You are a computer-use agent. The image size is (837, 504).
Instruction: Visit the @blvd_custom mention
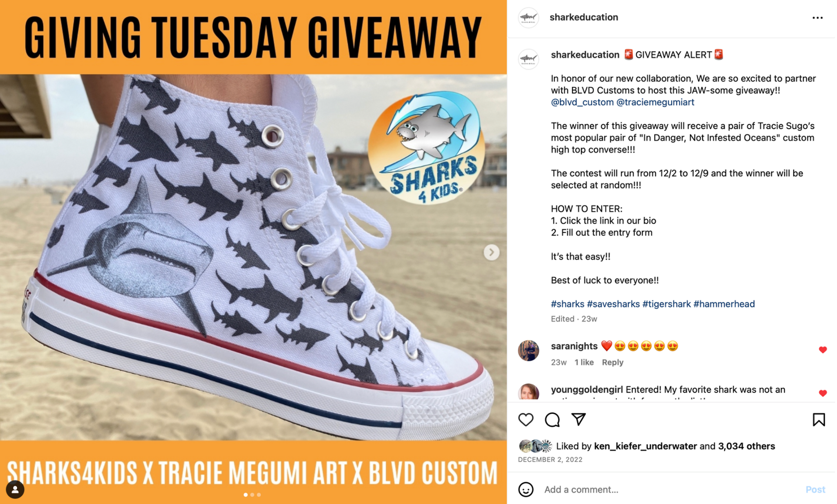point(582,102)
